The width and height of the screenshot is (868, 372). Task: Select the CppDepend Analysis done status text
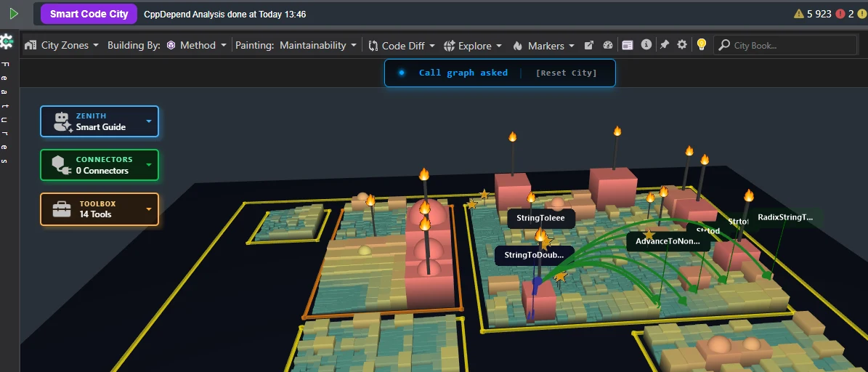224,15
